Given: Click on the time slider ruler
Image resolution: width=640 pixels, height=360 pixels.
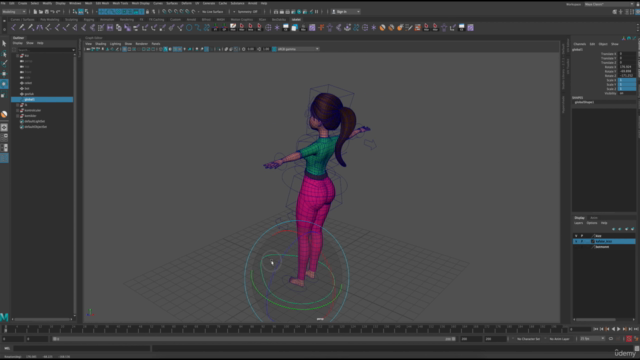Looking at the screenshot, I should (x=284, y=329).
